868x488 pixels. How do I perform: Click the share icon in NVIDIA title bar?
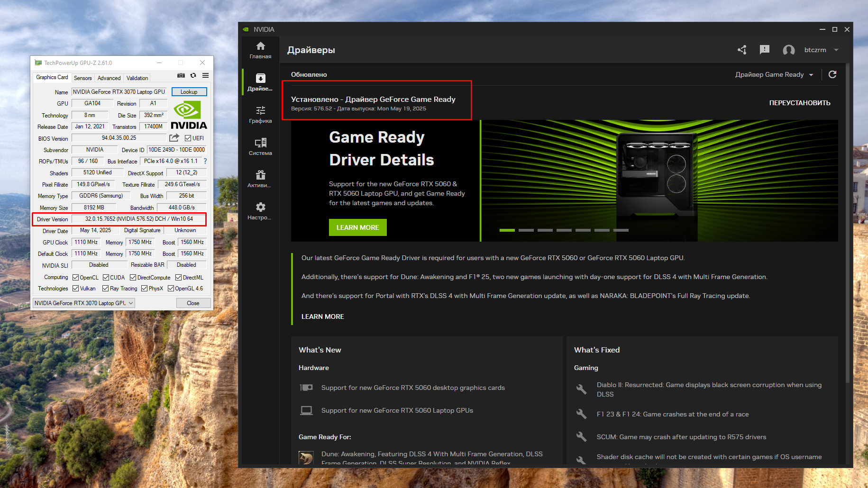[x=742, y=50]
